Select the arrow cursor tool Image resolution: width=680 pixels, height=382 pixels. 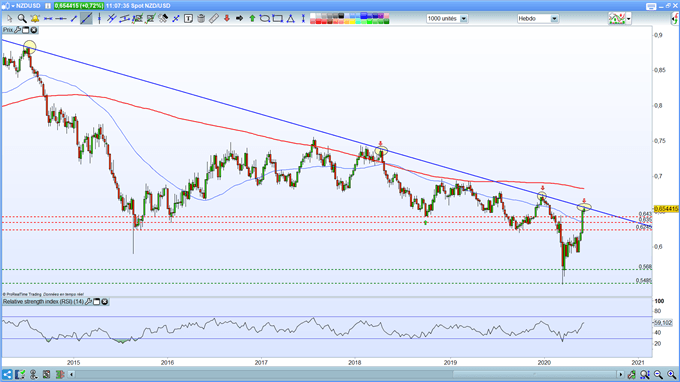pos(9,19)
